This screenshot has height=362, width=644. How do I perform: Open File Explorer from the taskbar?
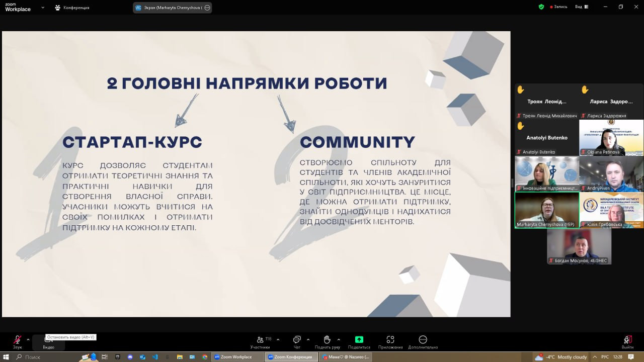tap(180, 357)
